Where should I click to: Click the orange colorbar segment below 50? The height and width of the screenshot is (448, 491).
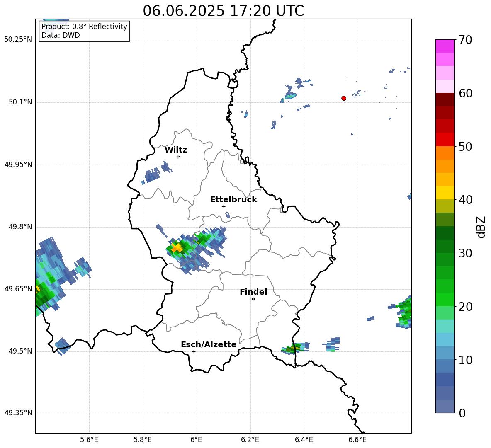pos(445,153)
